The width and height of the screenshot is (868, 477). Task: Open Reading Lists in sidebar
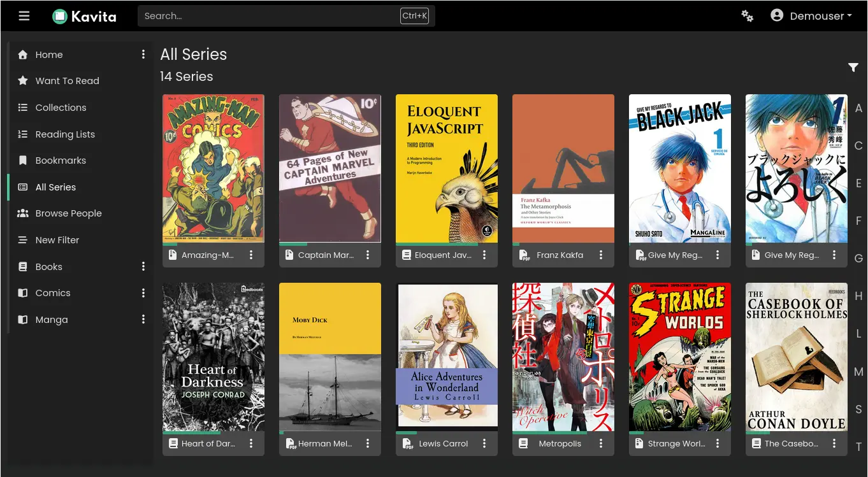point(65,134)
